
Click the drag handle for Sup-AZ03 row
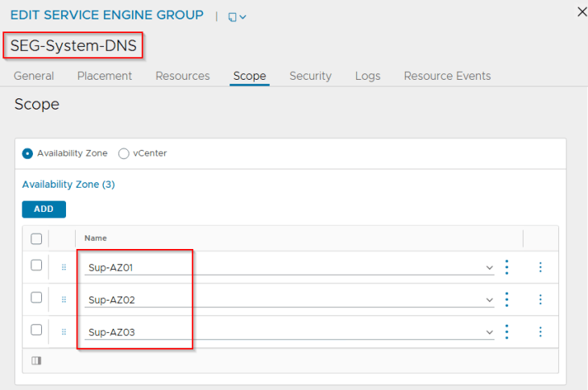click(x=64, y=331)
